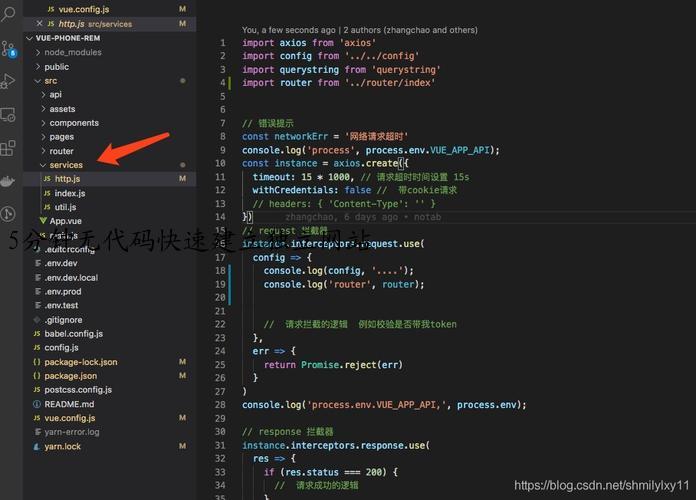
Task: Open the .env.test file
Action: (62, 306)
